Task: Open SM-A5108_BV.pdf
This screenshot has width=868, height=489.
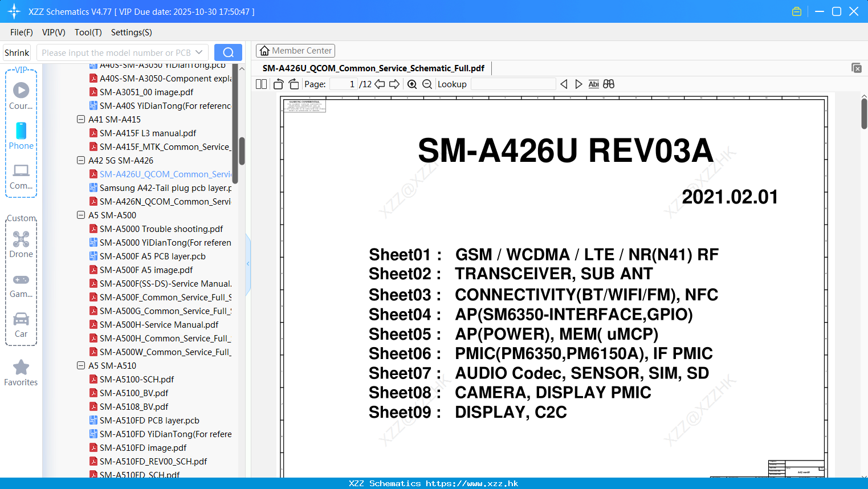Action: click(x=129, y=407)
